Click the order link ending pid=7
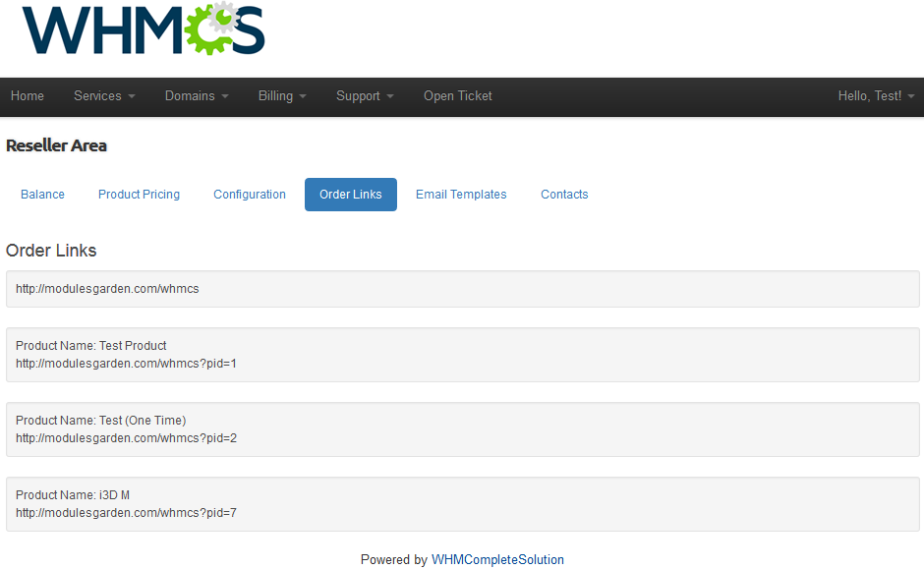 pos(126,513)
